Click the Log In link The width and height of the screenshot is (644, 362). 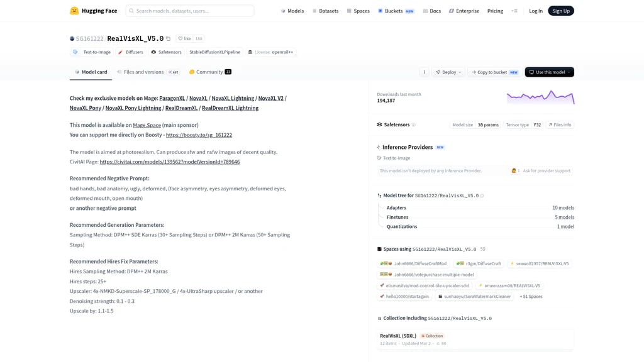[x=536, y=11]
